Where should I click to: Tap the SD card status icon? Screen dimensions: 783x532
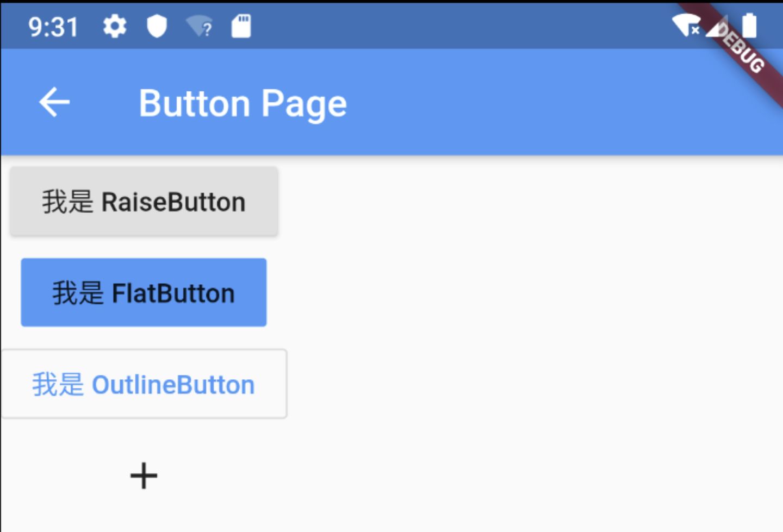click(241, 26)
